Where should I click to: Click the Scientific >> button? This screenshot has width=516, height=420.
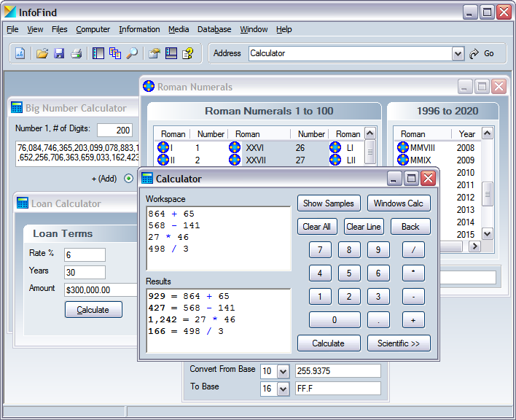tap(399, 343)
